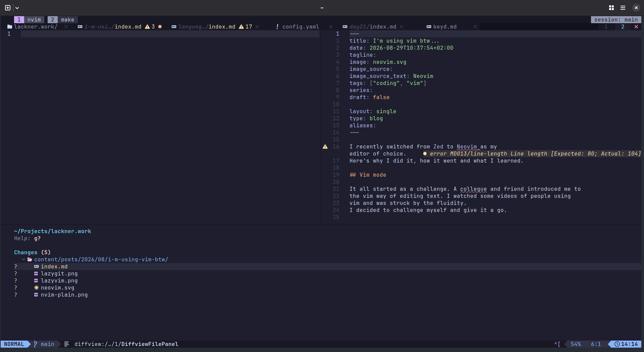644x352 pixels.
Task: Select the lackner.work/ buffer tab
Action: [36, 27]
